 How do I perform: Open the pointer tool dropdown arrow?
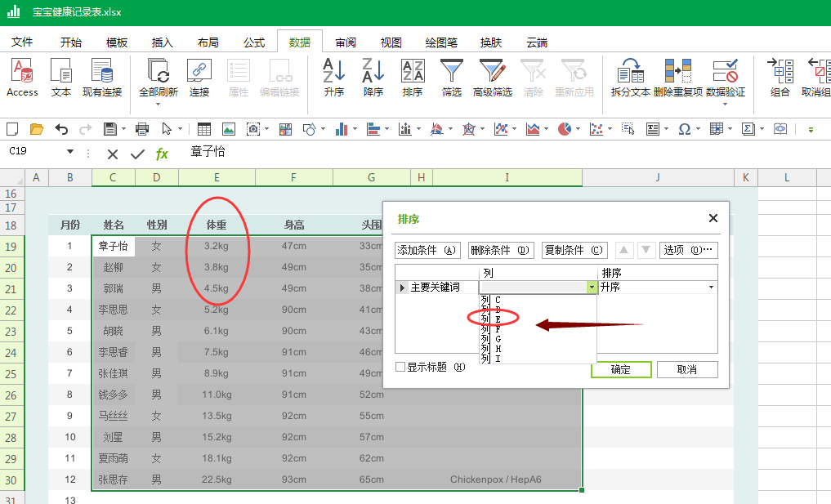coord(181,129)
